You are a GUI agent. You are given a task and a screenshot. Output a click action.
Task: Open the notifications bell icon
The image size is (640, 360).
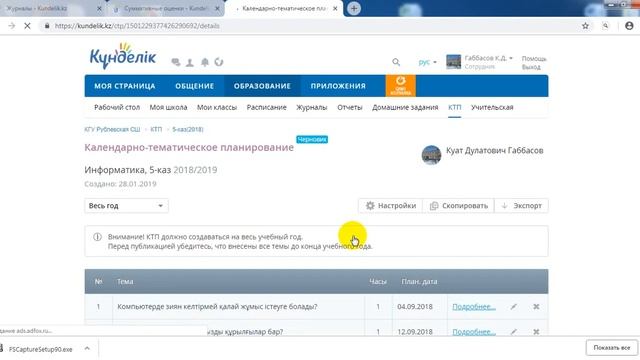click(204, 62)
